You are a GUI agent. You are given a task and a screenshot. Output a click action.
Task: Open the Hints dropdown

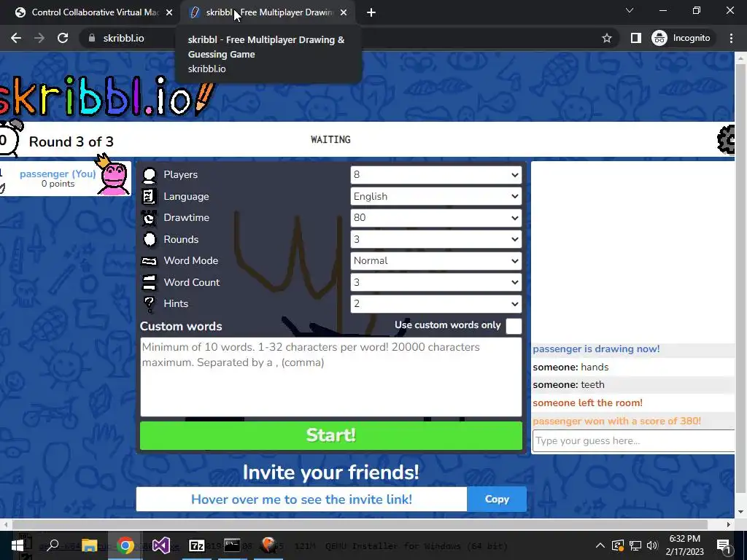coord(436,304)
